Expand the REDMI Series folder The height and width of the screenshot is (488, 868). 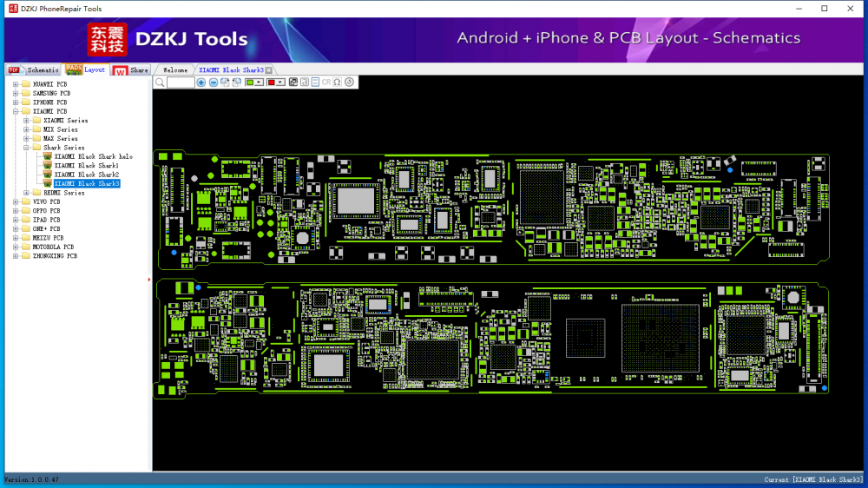(26, 193)
